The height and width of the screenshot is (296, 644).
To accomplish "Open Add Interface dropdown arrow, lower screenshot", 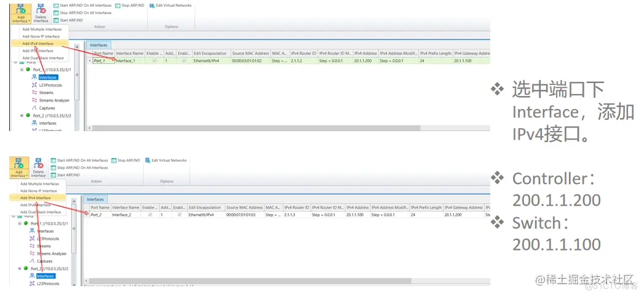I will pyautogui.click(x=26, y=175).
